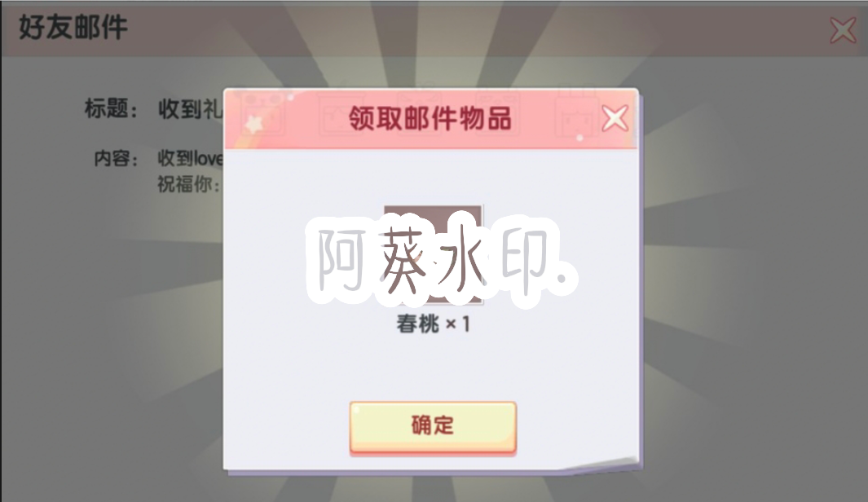The image size is (868, 502).
Task: Close the 好友邮件 window
Action: [843, 29]
